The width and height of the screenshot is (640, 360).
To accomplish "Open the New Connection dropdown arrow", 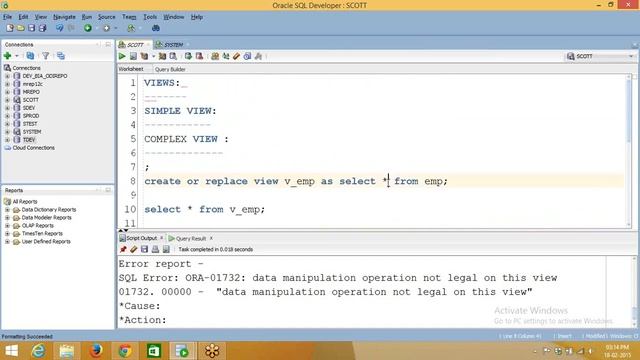I will 17,56.
